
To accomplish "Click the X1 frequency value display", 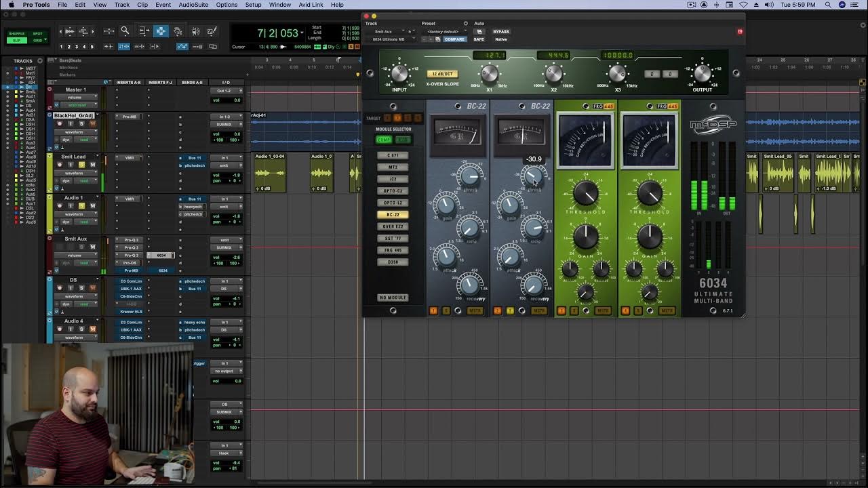I will [x=488, y=55].
